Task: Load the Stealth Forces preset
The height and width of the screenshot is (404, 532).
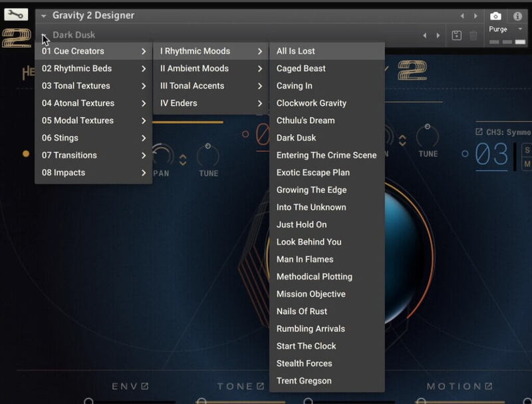Action: tap(327, 363)
